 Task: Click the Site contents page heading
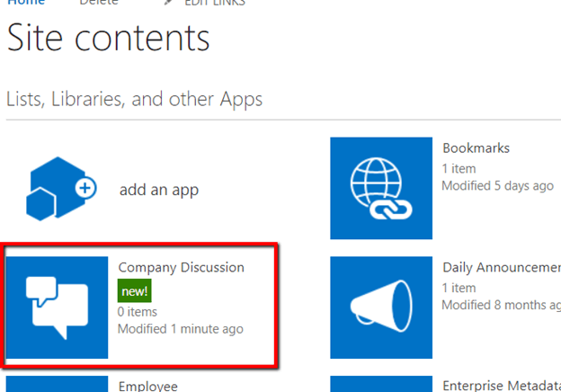click(108, 38)
